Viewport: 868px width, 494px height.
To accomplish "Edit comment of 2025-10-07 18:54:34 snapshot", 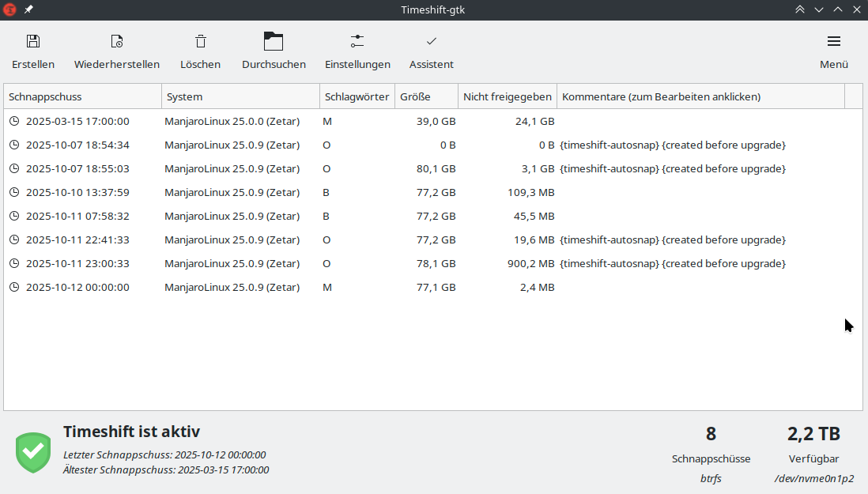I will (x=673, y=145).
